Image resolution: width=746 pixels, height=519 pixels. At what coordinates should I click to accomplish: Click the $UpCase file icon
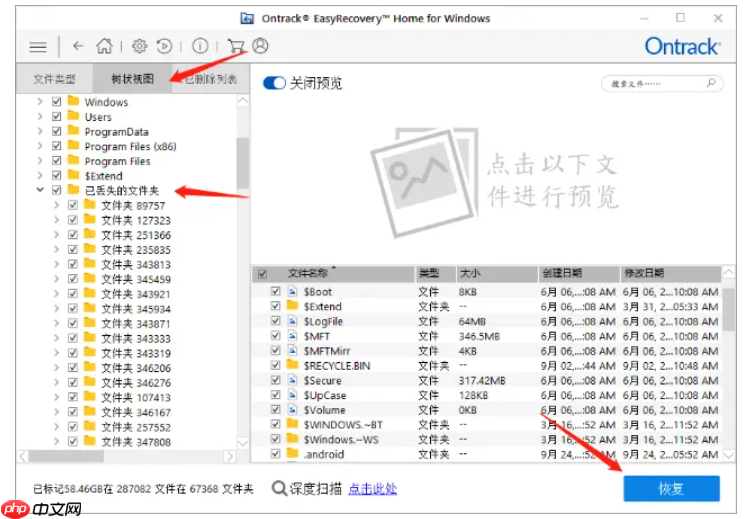[x=293, y=394]
